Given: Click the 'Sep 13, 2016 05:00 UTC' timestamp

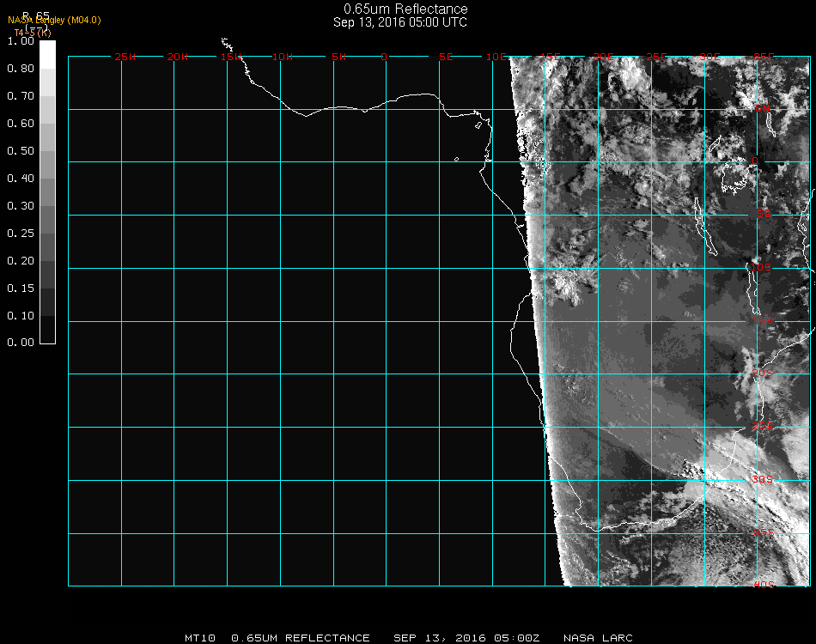Looking at the screenshot, I should click(x=400, y=22).
